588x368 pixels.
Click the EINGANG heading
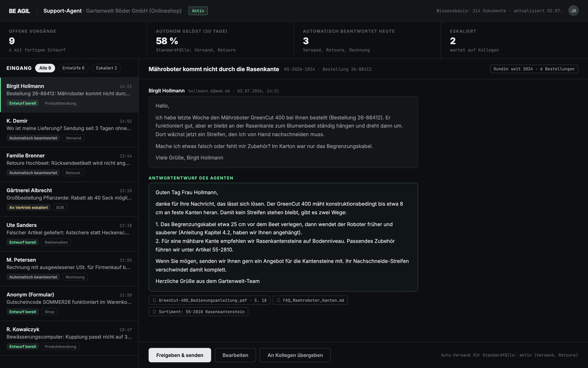pyautogui.click(x=19, y=68)
